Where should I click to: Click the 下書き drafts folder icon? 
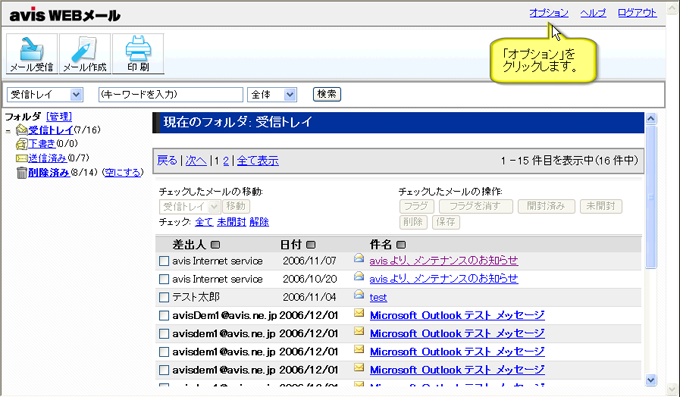click(22, 144)
